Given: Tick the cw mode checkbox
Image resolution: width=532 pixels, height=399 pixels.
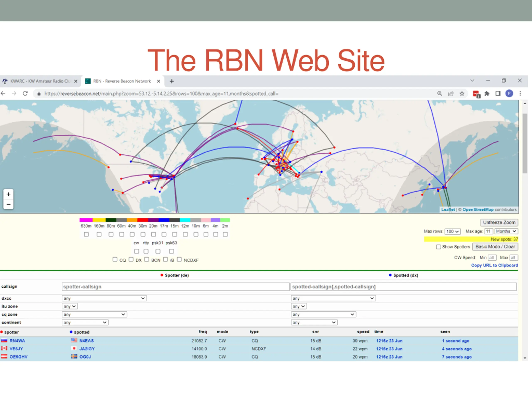Looking at the screenshot, I should pos(137,251).
